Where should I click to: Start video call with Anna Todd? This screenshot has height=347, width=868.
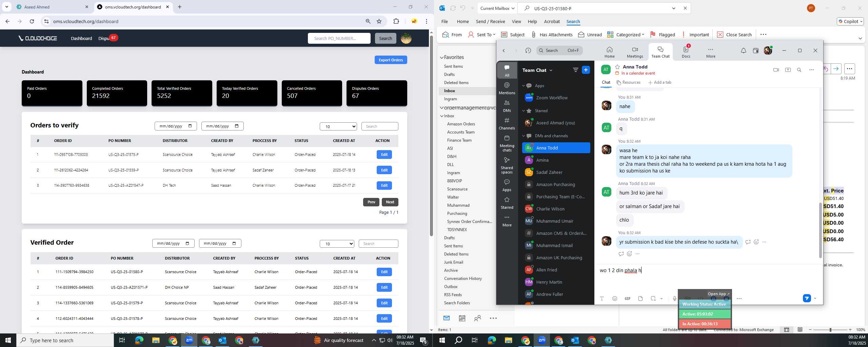[x=776, y=70]
